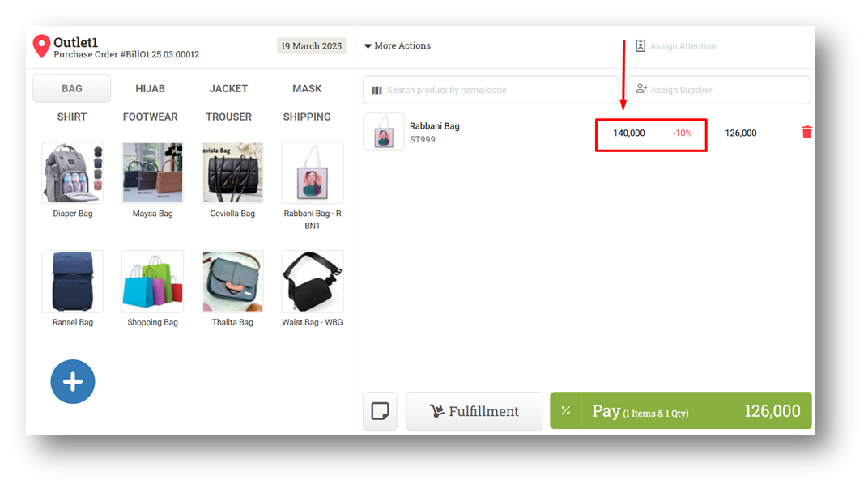The image size is (868, 488).
Task: Open the SHIPPING category tab
Action: pos(307,117)
